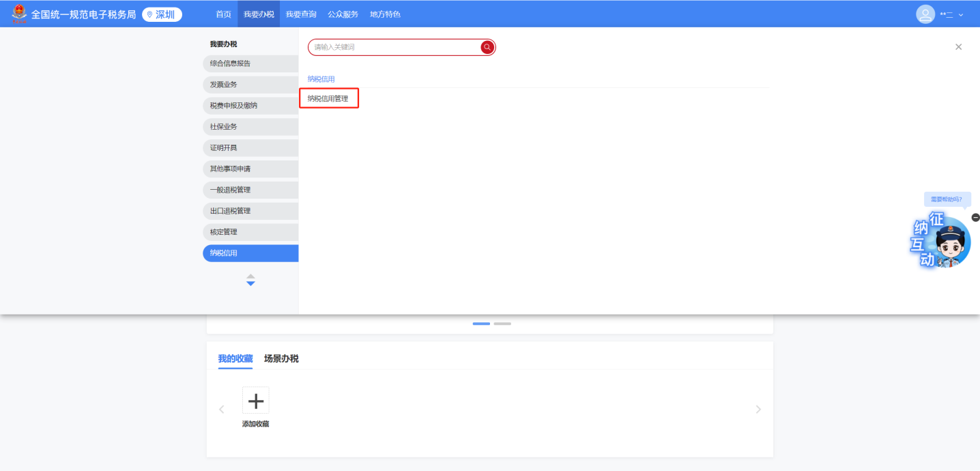Go to the 首页 tab
The height and width of the screenshot is (471, 980).
tap(223, 14)
